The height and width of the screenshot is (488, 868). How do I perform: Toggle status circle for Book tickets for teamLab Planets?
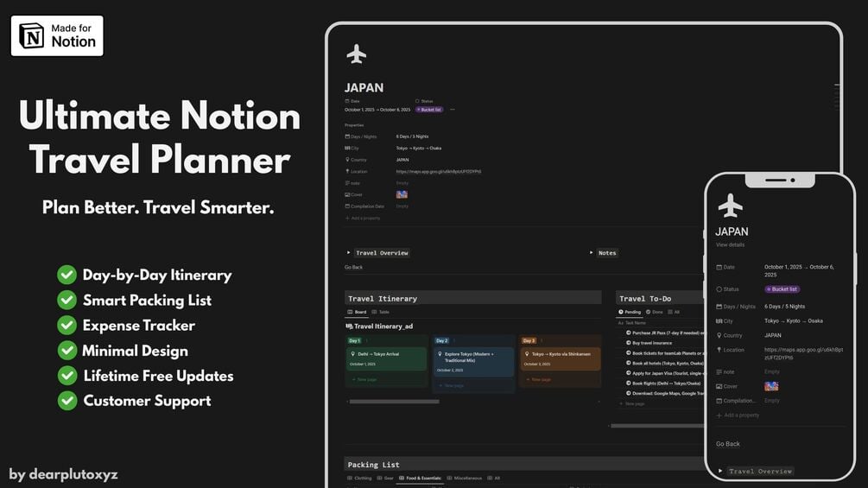(x=628, y=352)
